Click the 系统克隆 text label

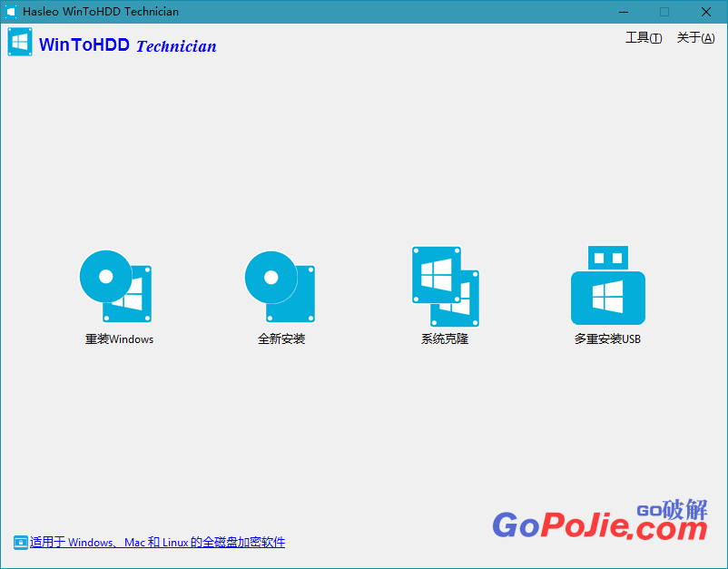coord(445,339)
